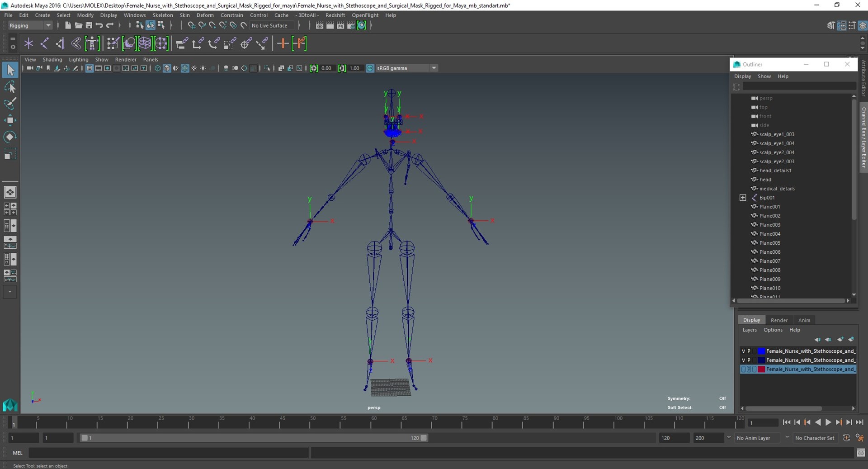Click the Save scene icon

tap(89, 25)
